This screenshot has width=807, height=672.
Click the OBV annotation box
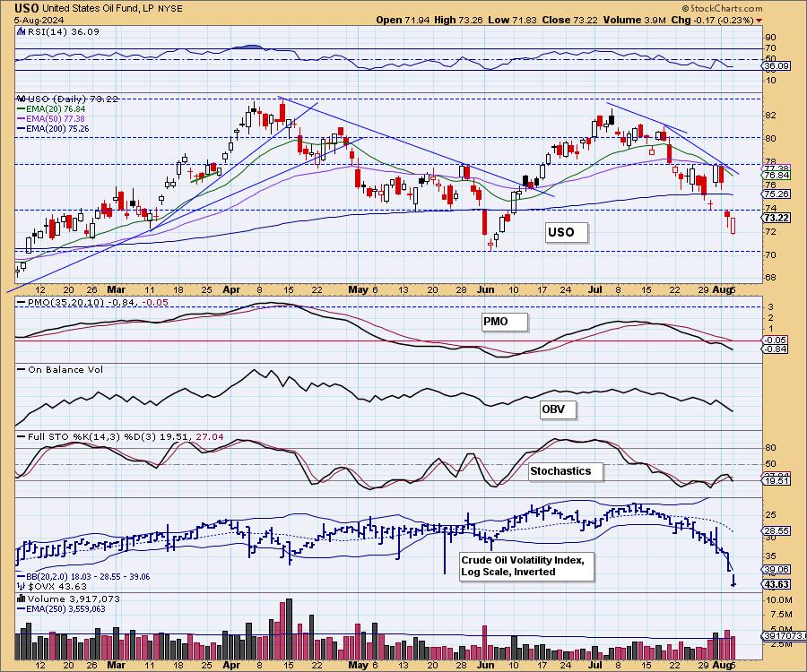tap(558, 409)
